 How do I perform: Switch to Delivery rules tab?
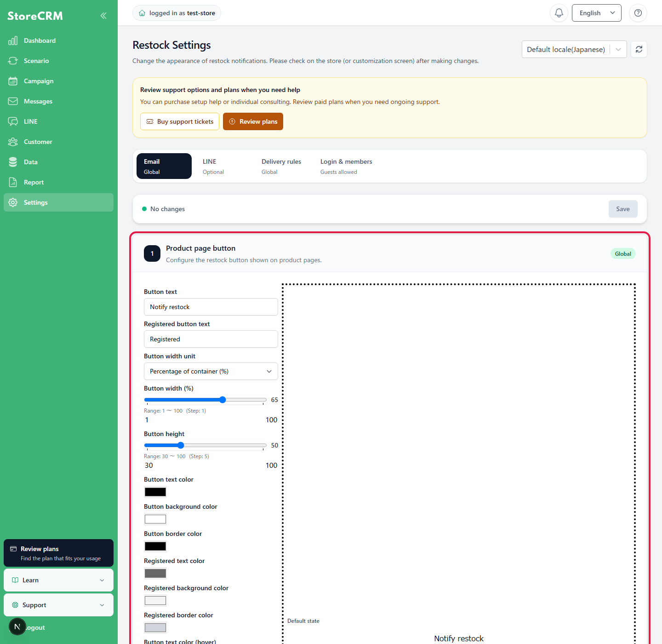282,166
